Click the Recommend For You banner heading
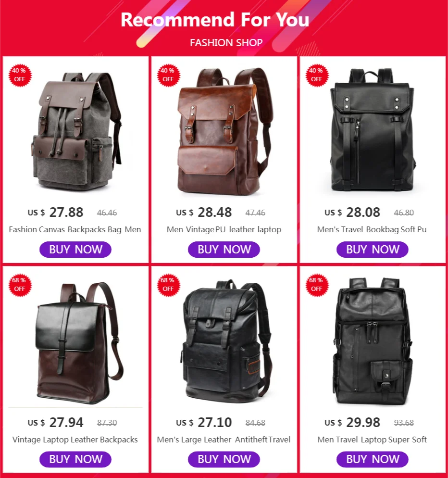The image size is (448, 478). pos(215,20)
